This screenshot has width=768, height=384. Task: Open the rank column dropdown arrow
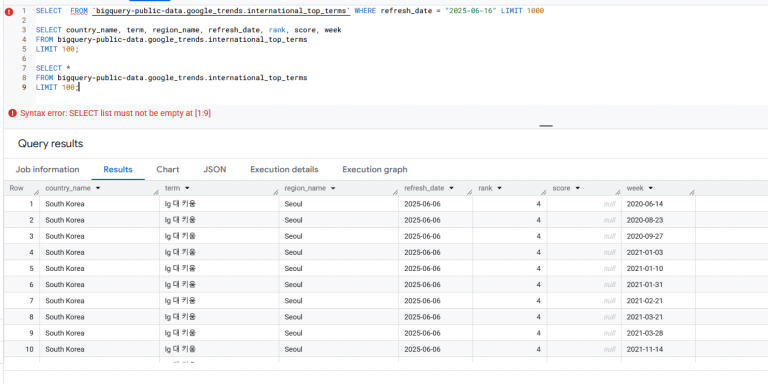click(500, 188)
